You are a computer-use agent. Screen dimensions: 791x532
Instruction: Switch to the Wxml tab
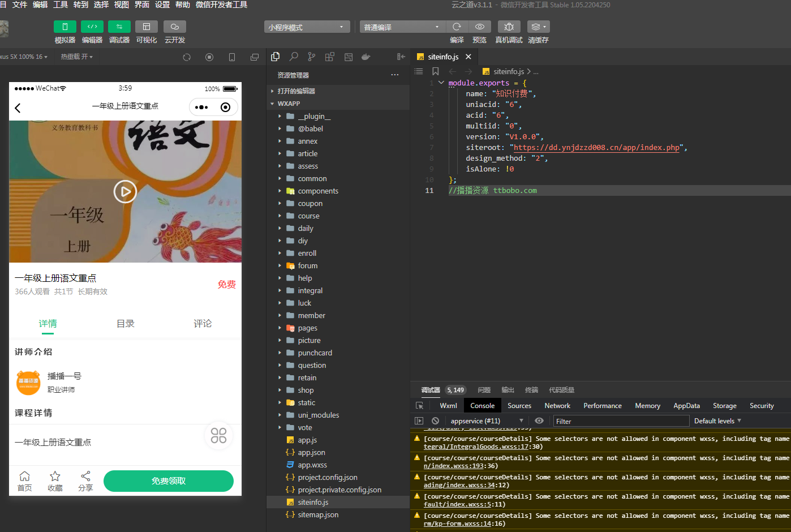tap(448, 406)
